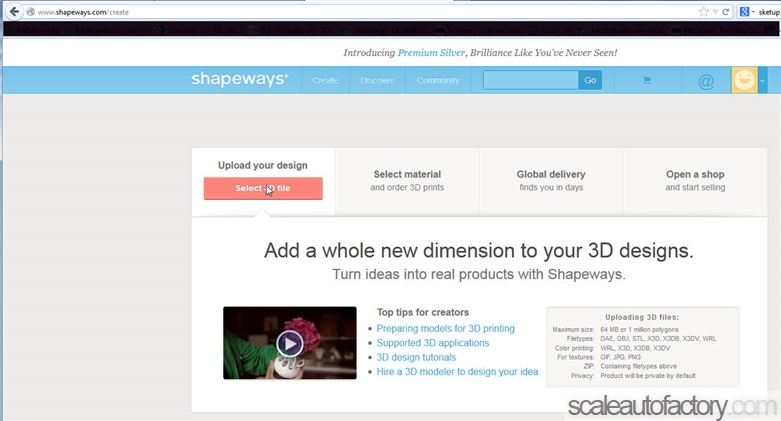Click the text Containing filetypes above
The width and height of the screenshot is (781, 421).
(x=639, y=366)
